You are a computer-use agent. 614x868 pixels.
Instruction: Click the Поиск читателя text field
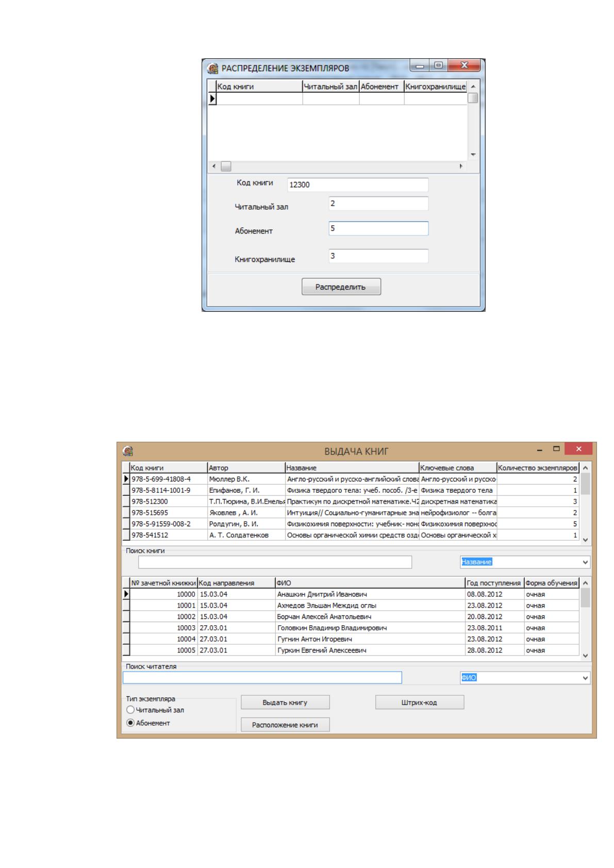[262, 678]
